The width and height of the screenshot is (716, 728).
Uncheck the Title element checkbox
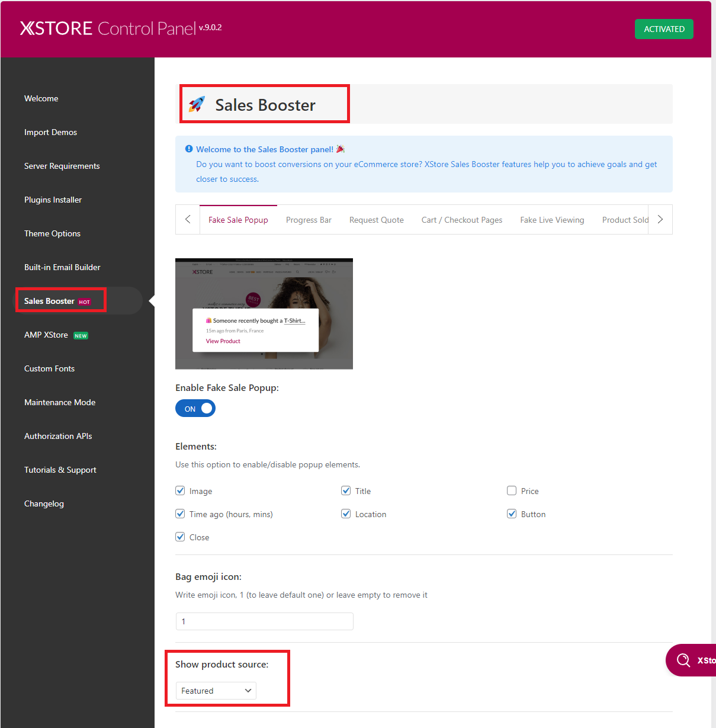pos(346,490)
